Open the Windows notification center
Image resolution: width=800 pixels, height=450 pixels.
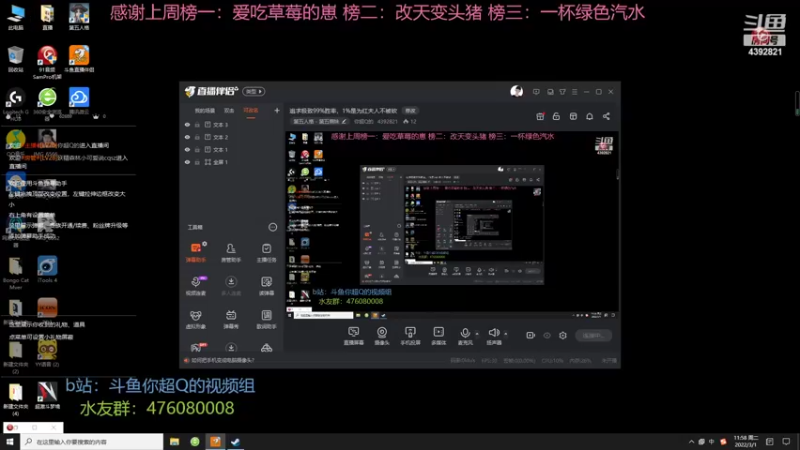(x=786, y=442)
